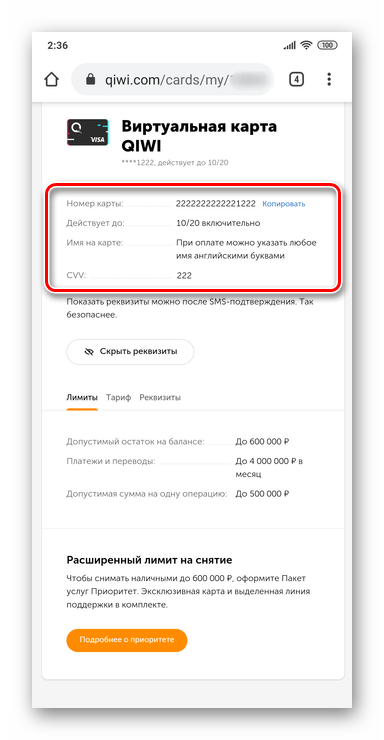The width and height of the screenshot is (384, 740).
Task: Tap the signal strength icon
Action: pyautogui.click(x=290, y=46)
